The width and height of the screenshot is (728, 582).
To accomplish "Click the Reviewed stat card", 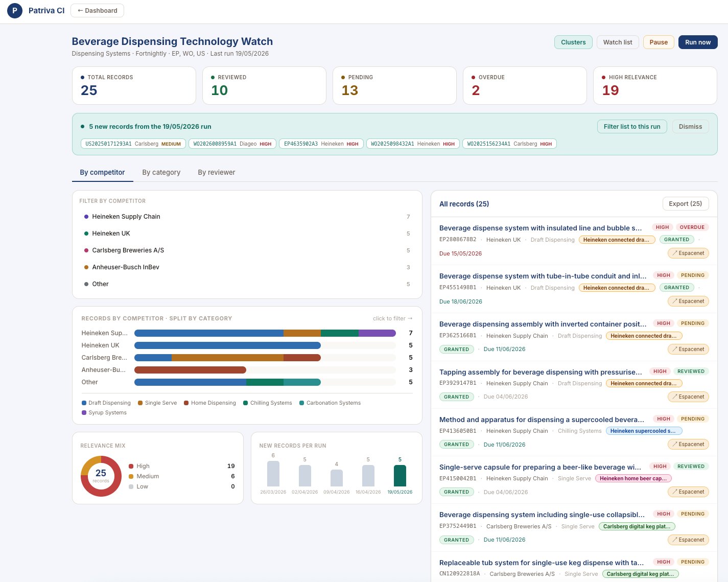I will (x=264, y=85).
